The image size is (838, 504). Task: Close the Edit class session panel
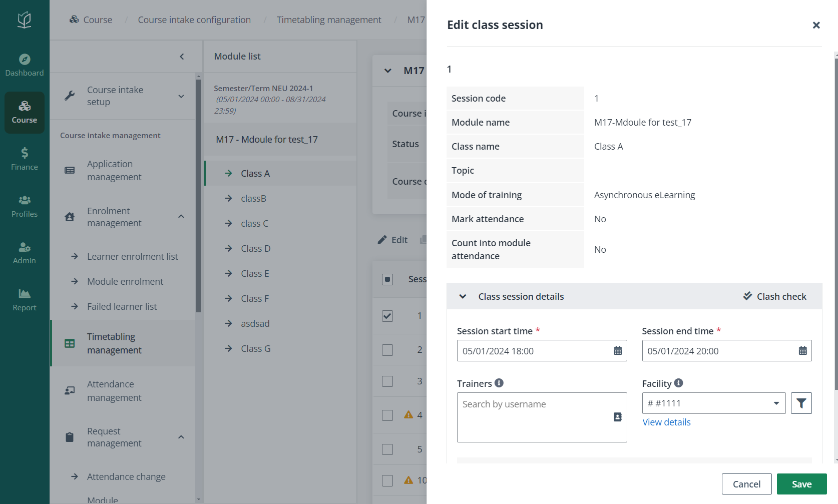pyautogui.click(x=816, y=25)
